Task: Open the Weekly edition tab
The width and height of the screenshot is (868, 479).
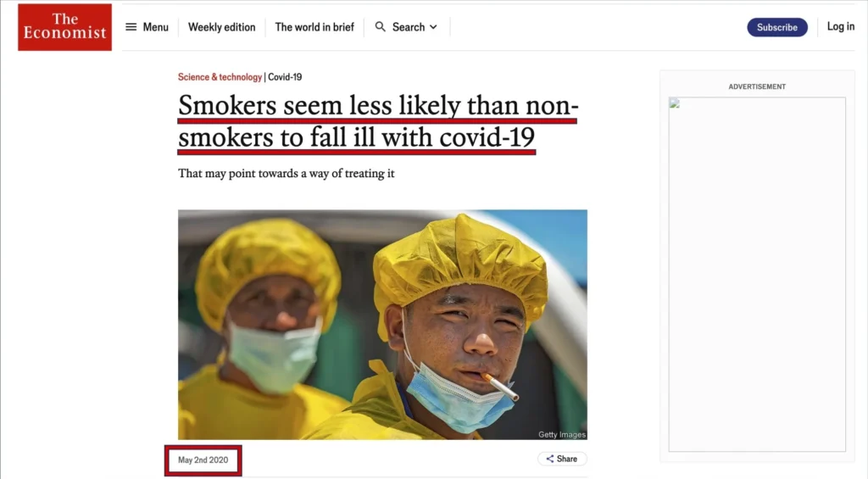Action: click(x=221, y=26)
